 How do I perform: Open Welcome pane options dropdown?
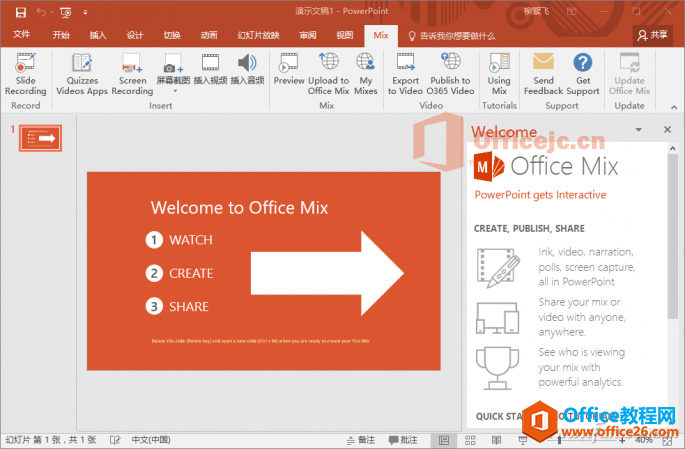tap(639, 130)
